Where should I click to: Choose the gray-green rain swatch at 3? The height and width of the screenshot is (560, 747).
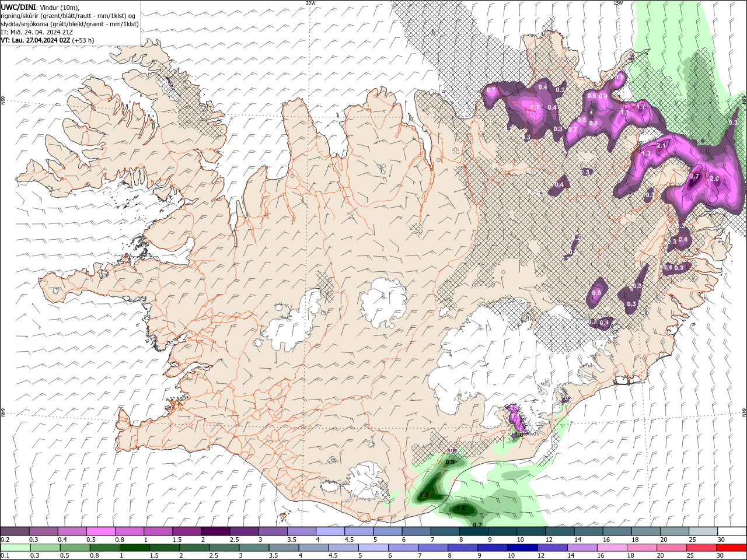tap(254, 548)
